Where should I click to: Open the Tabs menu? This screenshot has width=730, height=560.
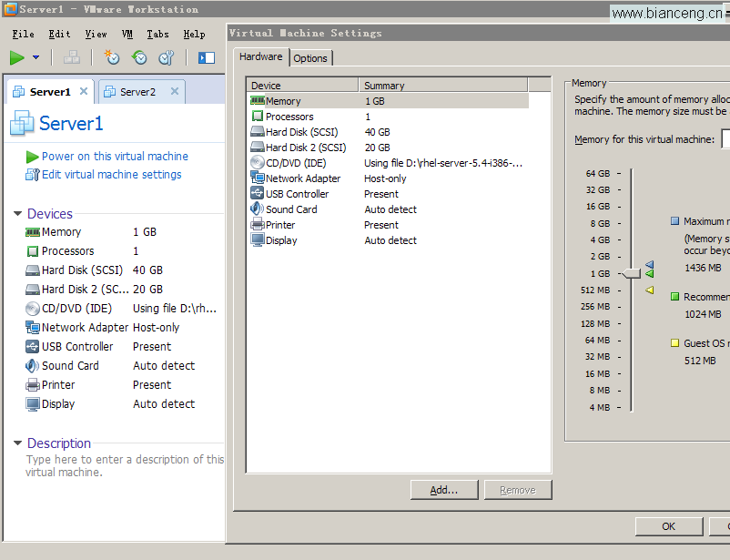coord(157,34)
